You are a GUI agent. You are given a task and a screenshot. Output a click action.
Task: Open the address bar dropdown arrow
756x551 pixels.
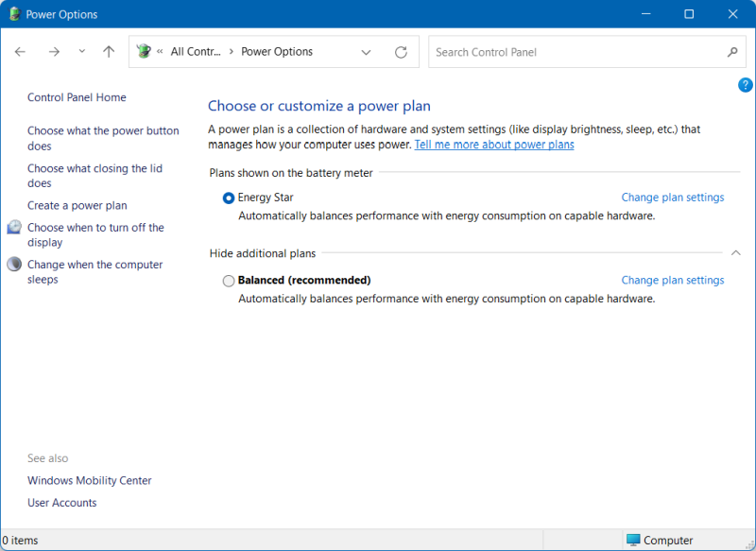point(367,52)
